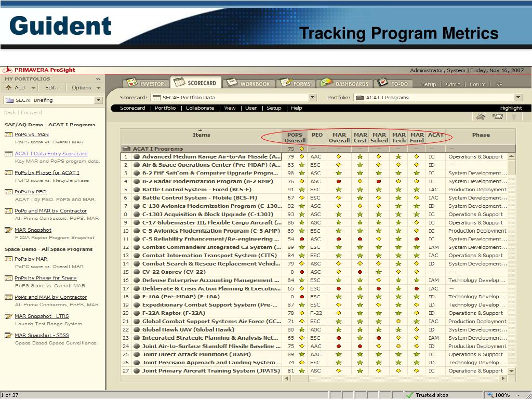Click table scroll down arrow
This screenshot has width=532, height=399.
[511, 371]
